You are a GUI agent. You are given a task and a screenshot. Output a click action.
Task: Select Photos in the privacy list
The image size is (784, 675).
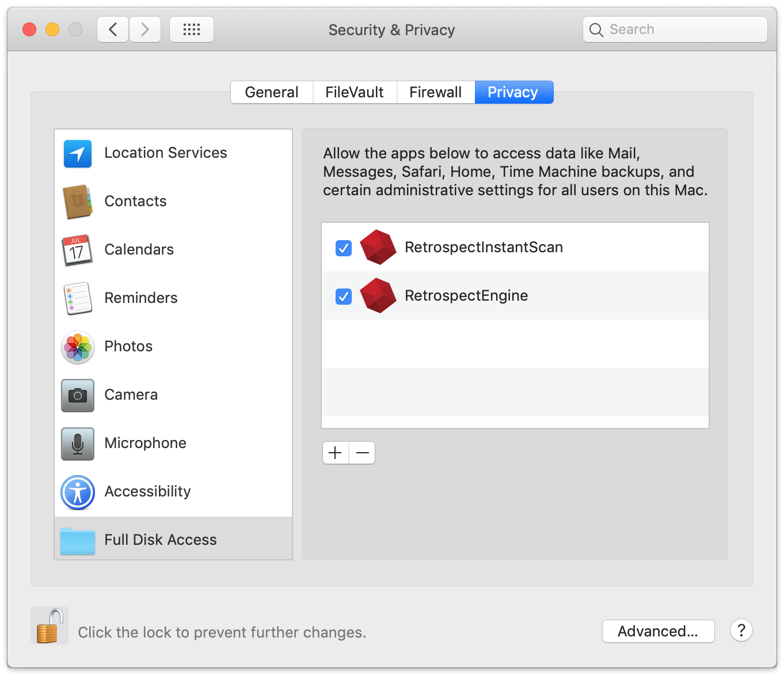tap(173, 347)
